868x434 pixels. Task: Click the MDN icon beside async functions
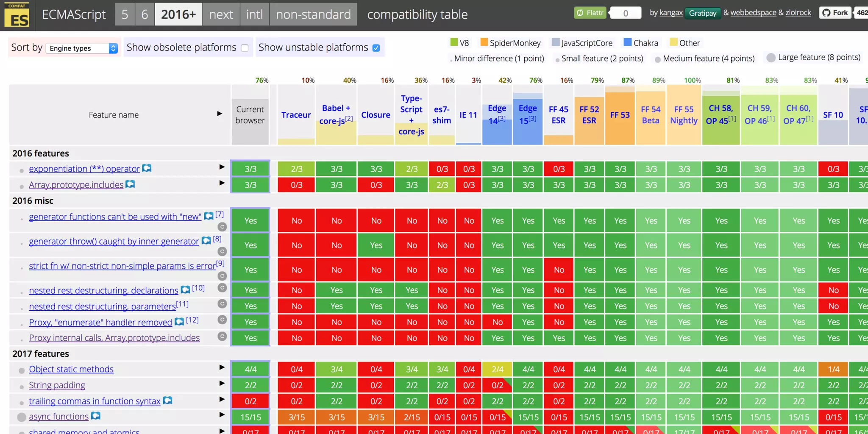(x=96, y=416)
